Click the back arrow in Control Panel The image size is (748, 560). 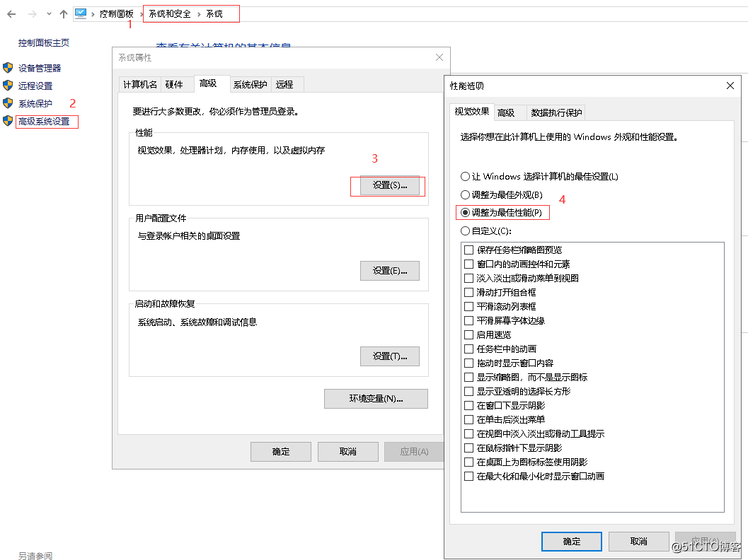[x=11, y=14]
